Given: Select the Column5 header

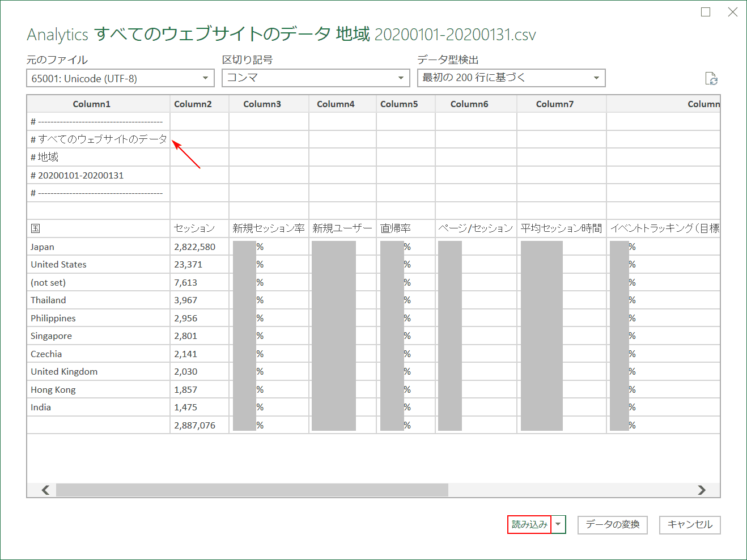Looking at the screenshot, I should [406, 104].
